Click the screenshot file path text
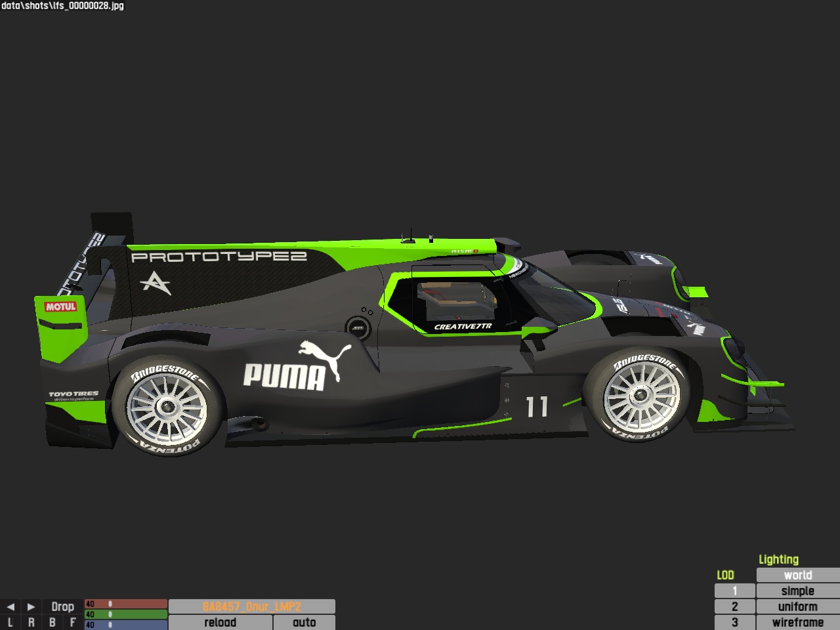 point(62,6)
